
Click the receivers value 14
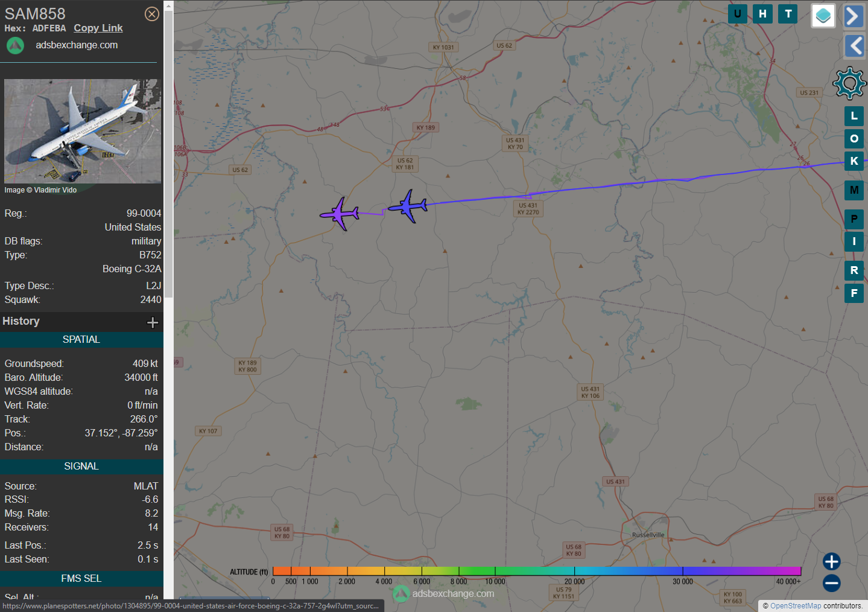(x=153, y=528)
